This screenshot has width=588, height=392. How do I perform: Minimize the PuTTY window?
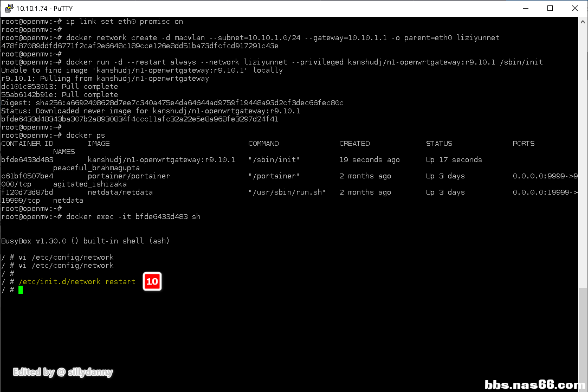(525, 8)
